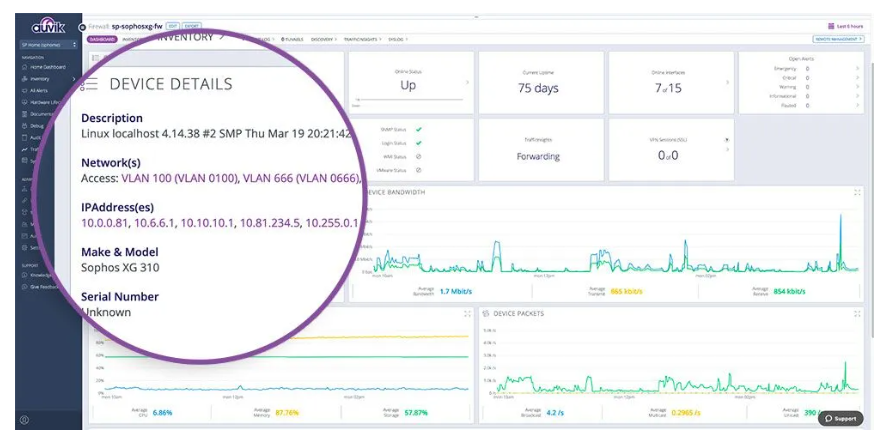The width and height of the screenshot is (889, 442).
Task: Click the small icon atop VPN Sessions card
Action: pos(727,139)
